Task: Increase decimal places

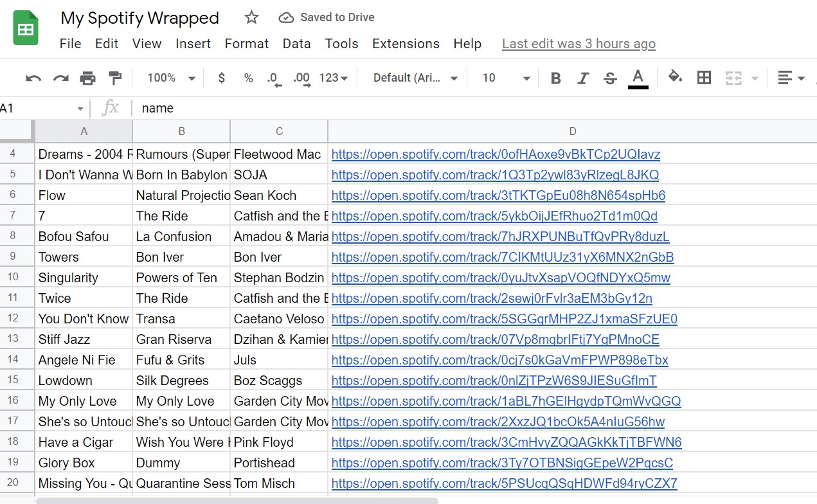Action: click(x=301, y=79)
